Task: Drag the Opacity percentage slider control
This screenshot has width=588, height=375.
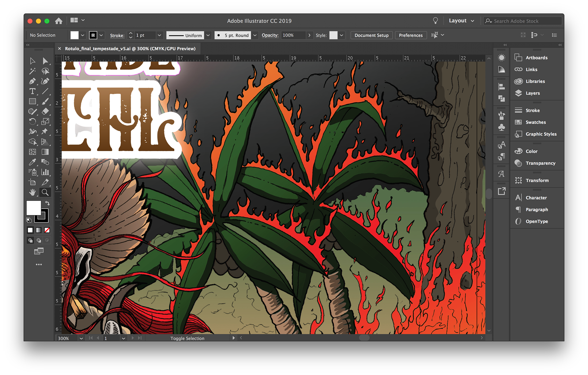Action: tap(308, 35)
